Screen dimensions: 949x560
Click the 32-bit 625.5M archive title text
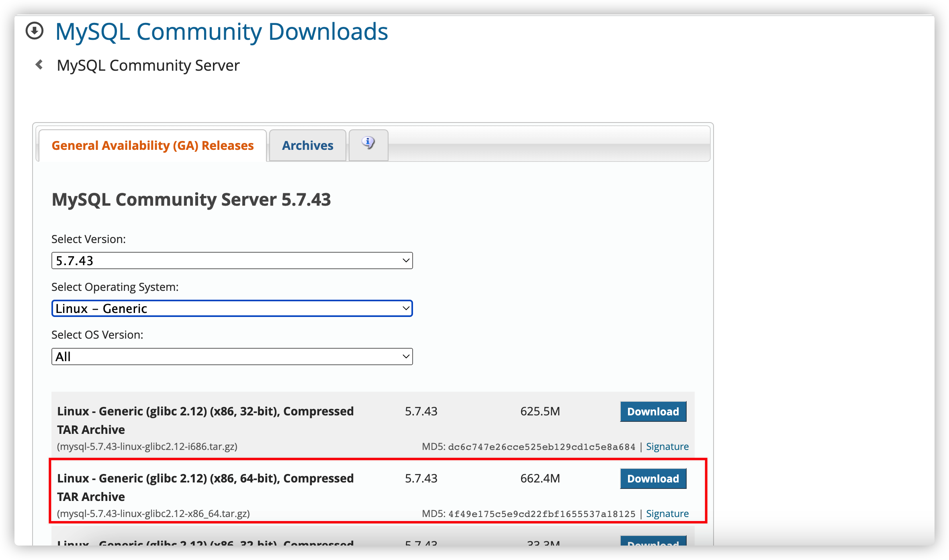[x=205, y=421]
